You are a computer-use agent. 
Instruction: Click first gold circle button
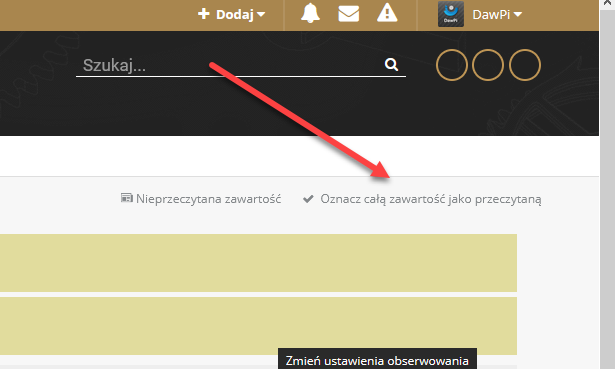[x=452, y=65]
